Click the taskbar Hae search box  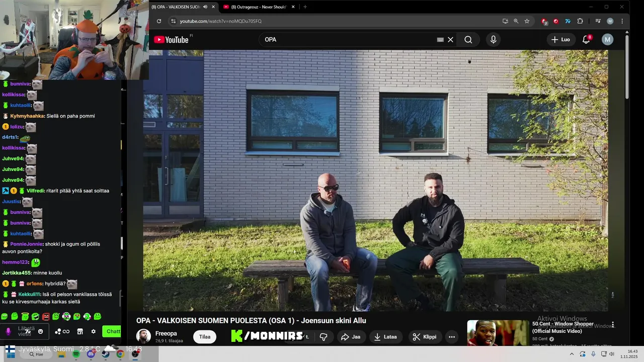pos(36,354)
